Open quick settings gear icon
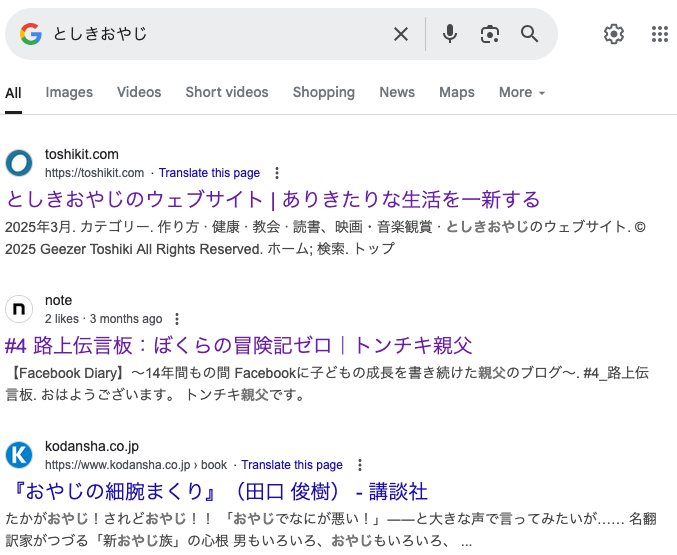Viewport: 677px width, 555px height. [614, 34]
